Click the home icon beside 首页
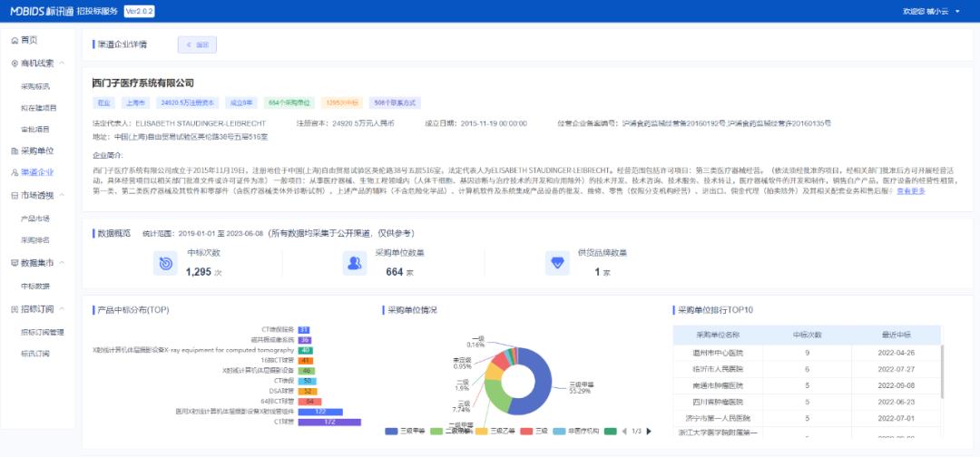Image resolution: width=980 pixels, height=457 pixels. pyautogui.click(x=15, y=40)
